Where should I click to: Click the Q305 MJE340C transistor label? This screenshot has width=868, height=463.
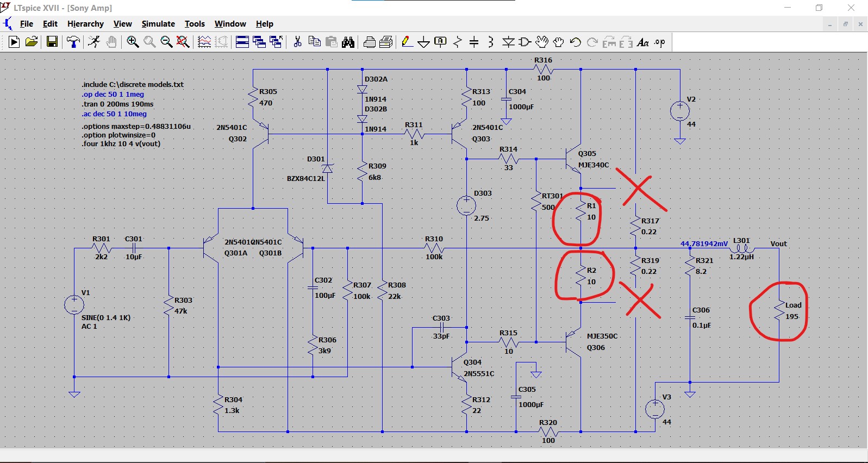pos(594,159)
